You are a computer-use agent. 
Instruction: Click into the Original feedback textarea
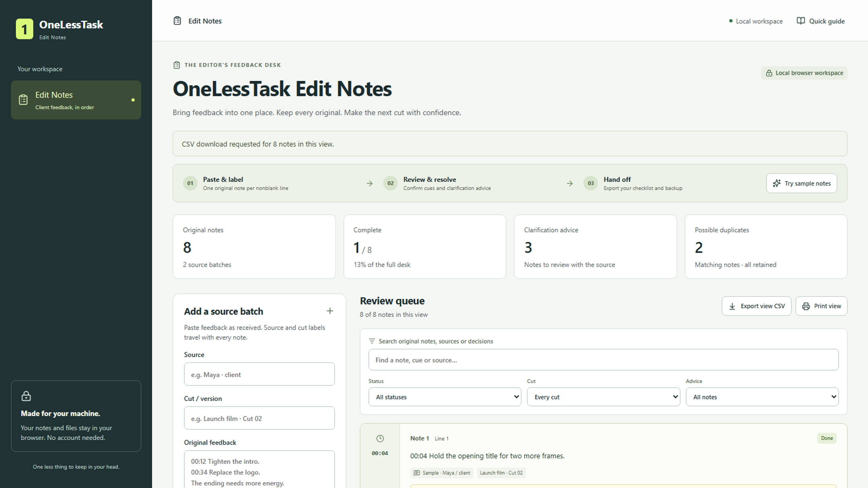(x=259, y=469)
